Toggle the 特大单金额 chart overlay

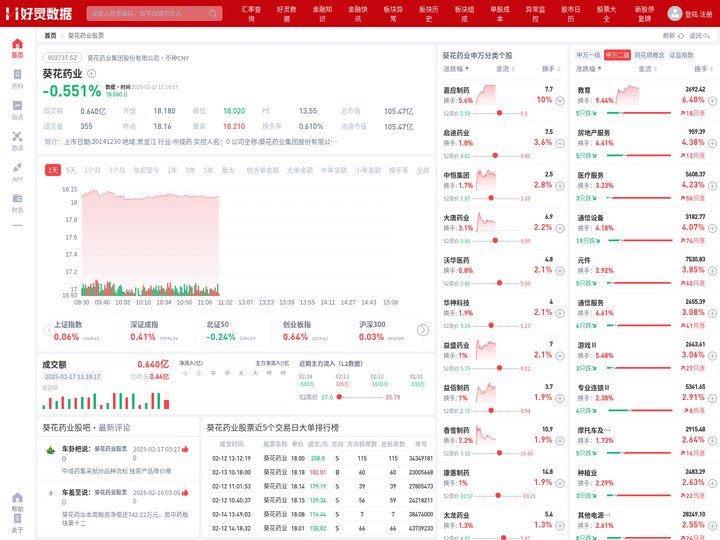click(262, 170)
